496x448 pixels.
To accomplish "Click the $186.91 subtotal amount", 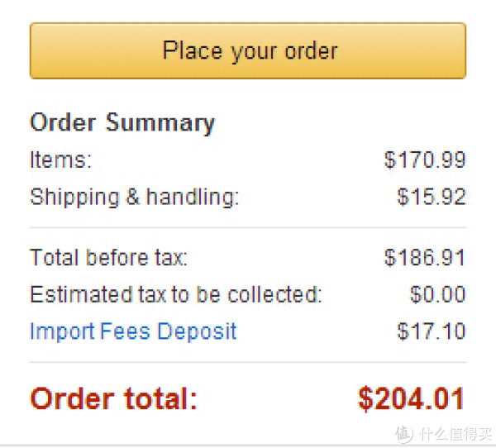I will tap(425, 257).
